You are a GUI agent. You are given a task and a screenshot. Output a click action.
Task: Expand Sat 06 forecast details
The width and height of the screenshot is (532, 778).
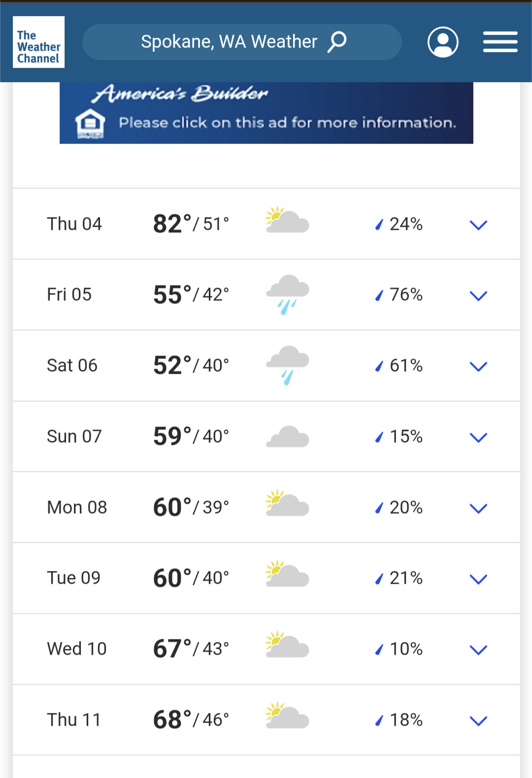478,366
